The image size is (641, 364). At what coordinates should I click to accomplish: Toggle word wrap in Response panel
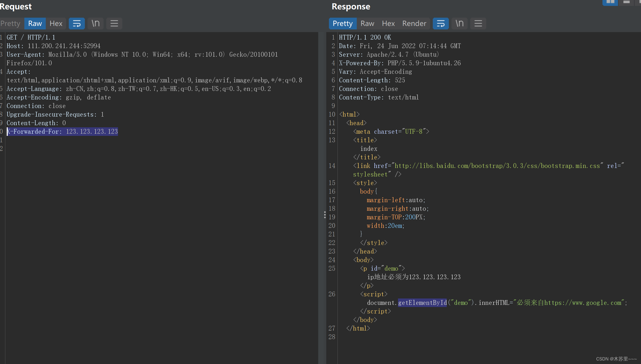(x=441, y=24)
